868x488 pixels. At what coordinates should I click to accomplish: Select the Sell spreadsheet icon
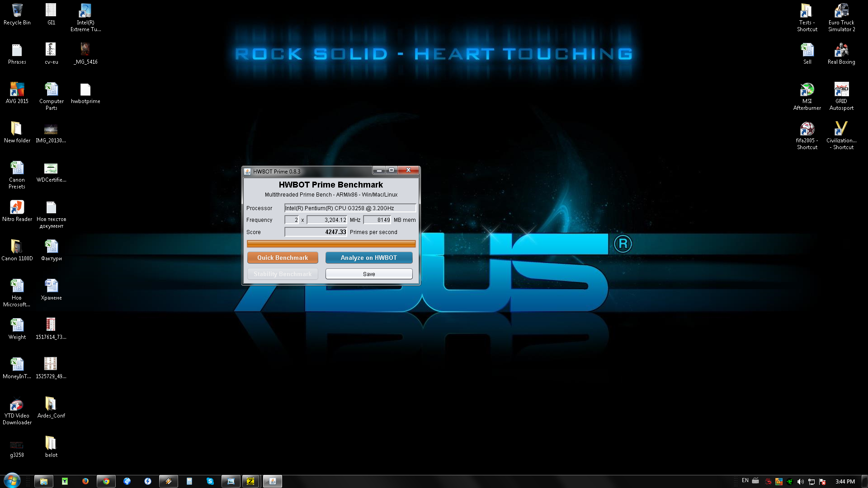tap(807, 54)
